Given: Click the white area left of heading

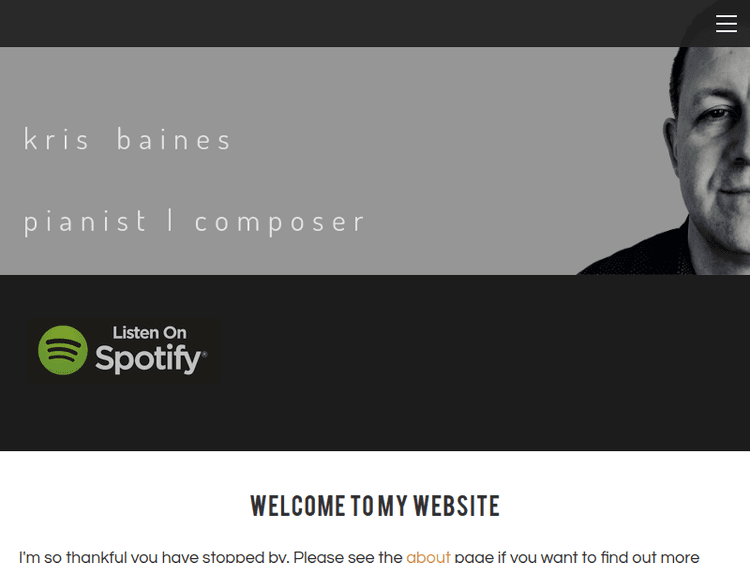Looking at the screenshot, I should click(x=120, y=506).
